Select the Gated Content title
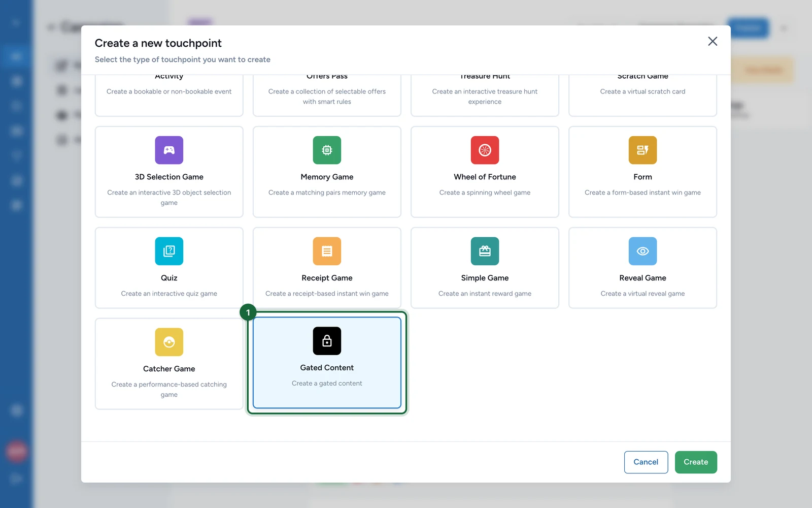The height and width of the screenshot is (508, 812). 327,368
